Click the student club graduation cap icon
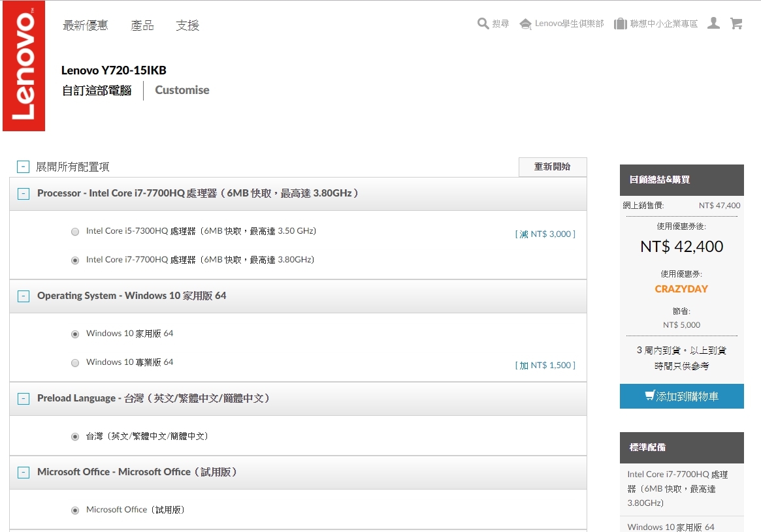 (x=525, y=23)
